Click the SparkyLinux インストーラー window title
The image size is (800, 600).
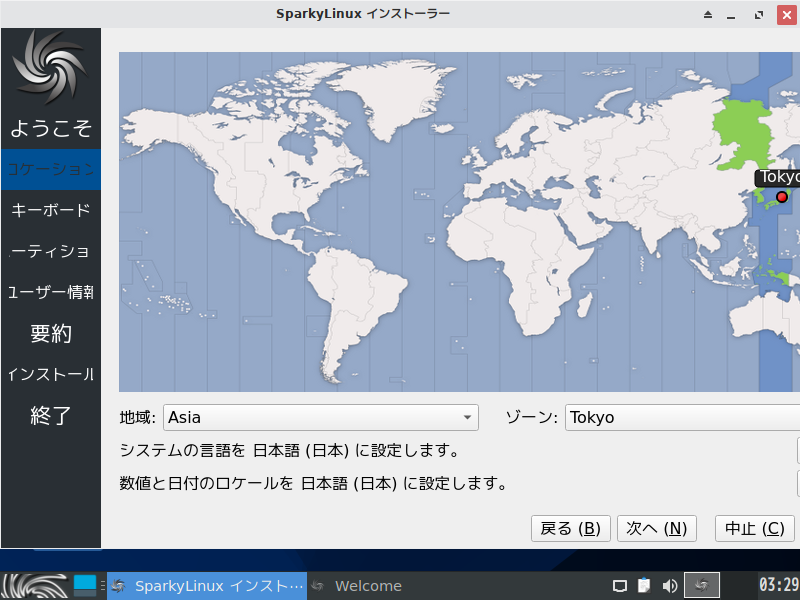pyautogui.click(x=363, y=14)
